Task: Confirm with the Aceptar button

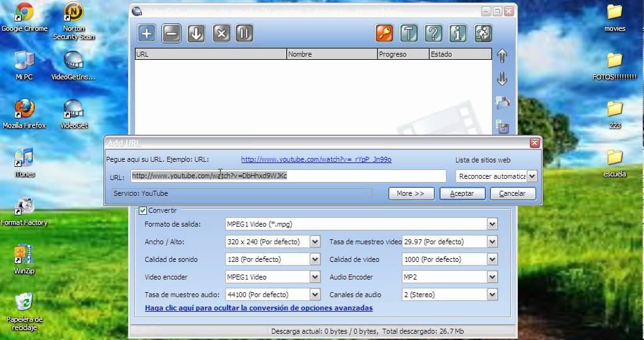Action: click(x=463, y=193)
